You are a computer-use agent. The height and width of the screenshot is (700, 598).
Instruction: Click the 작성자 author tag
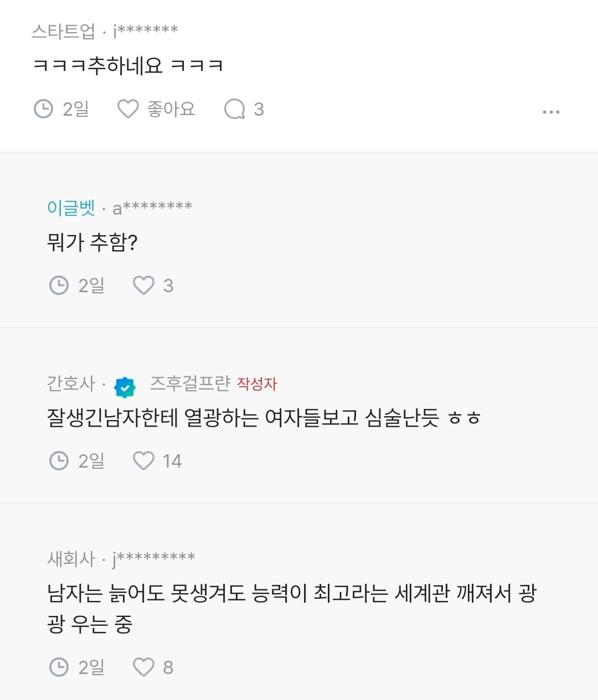point(257,383)
